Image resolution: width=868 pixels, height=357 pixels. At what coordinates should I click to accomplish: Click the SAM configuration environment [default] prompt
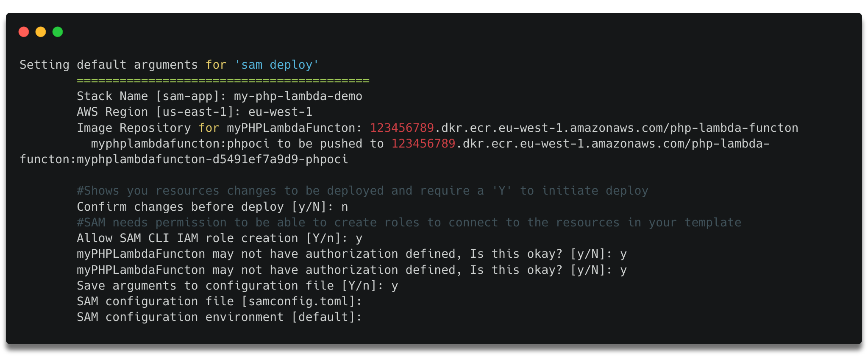[x=220, y=317]
